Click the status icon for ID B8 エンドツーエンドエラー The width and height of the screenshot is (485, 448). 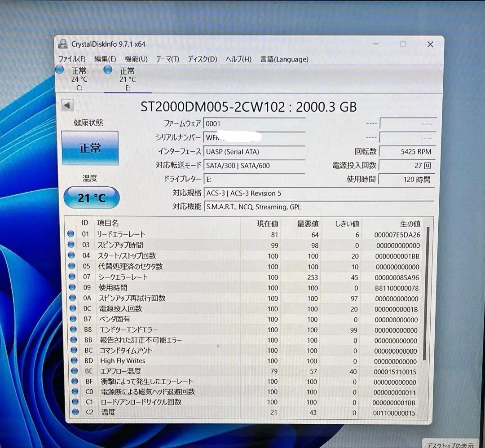pyautogui.click(x=74, y=329)
